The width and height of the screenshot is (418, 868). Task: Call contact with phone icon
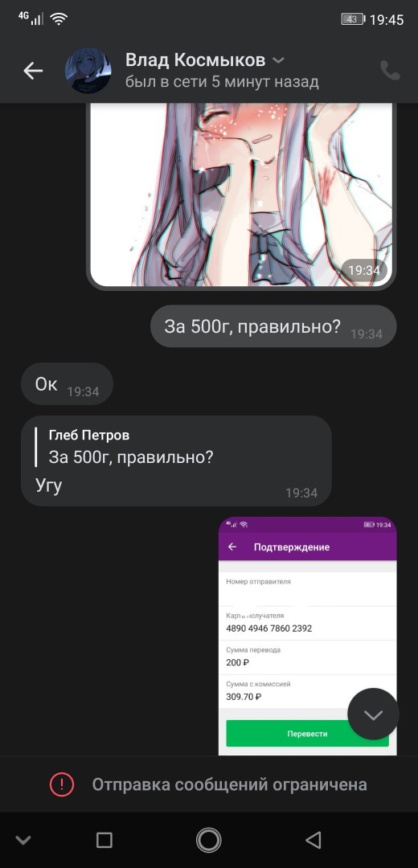coord(390,71)
